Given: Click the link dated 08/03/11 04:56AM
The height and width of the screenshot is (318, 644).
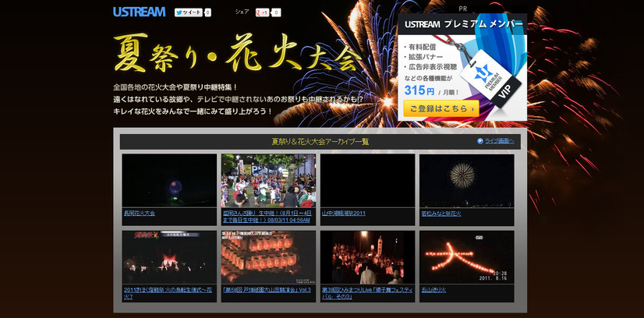Looking at the screenshot, I should click(267, 217).
